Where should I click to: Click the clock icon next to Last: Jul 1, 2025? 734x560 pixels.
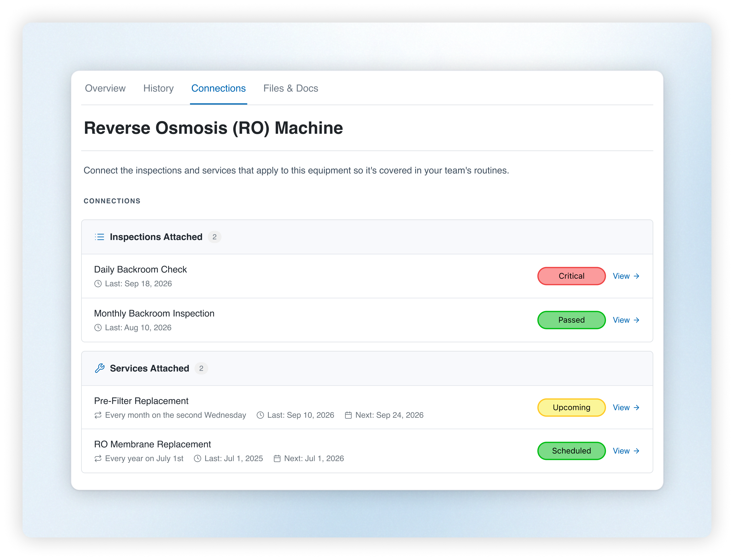[x=197, y=459]
